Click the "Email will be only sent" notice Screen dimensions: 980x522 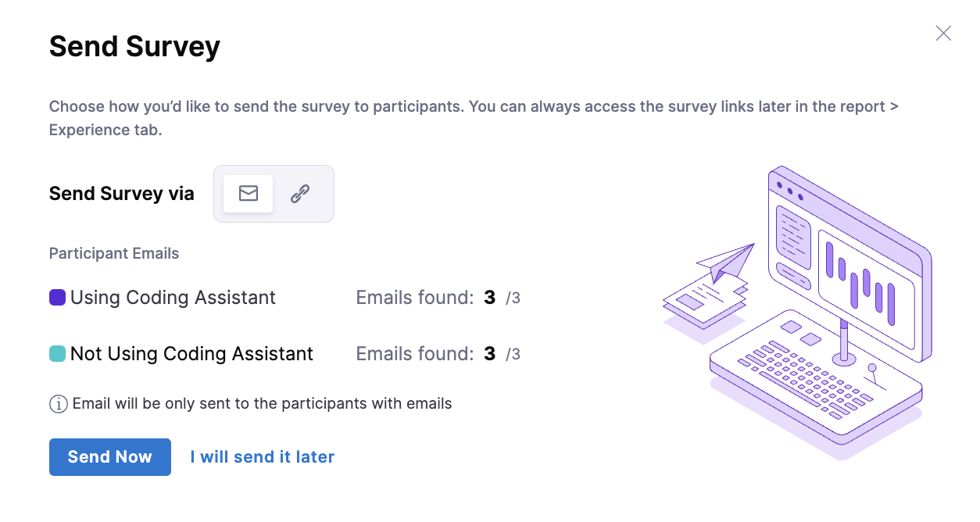[x=262, y=404]
